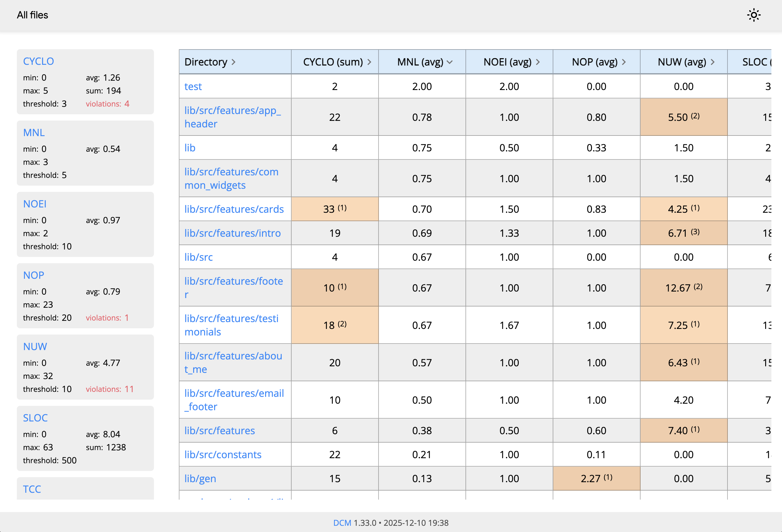Image resolution: width=782 pixels, height=532 pixels.
Task: Open the lib/gen directory link
Action: pyautogui.click(x=200, y=478)
